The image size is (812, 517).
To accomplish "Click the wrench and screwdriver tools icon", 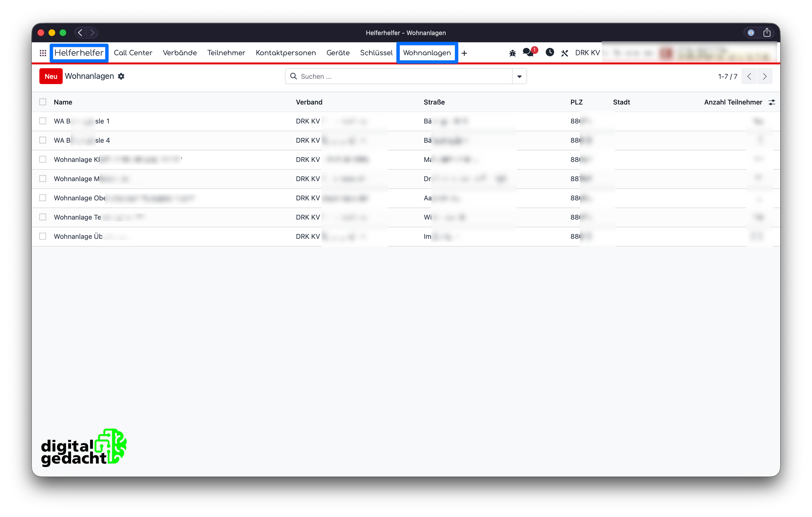I will tap(564, 53).
